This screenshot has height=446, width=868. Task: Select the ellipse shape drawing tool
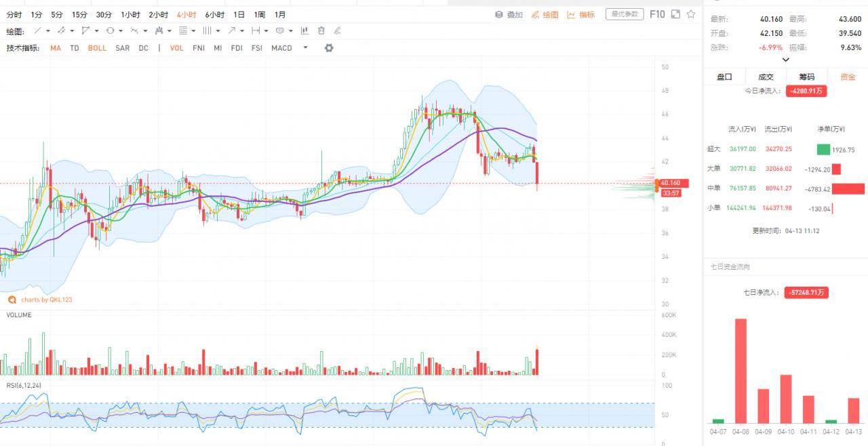[110, 31]
